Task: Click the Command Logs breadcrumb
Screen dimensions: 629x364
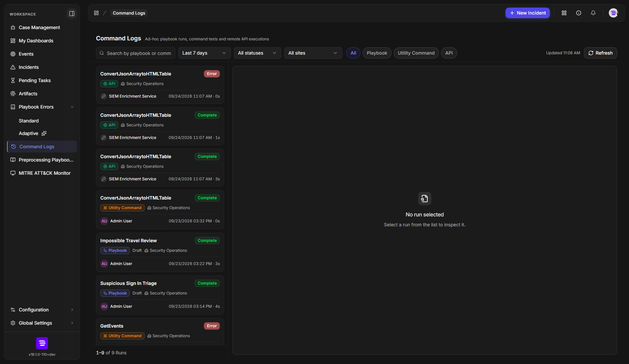Action: click(129, 13)
